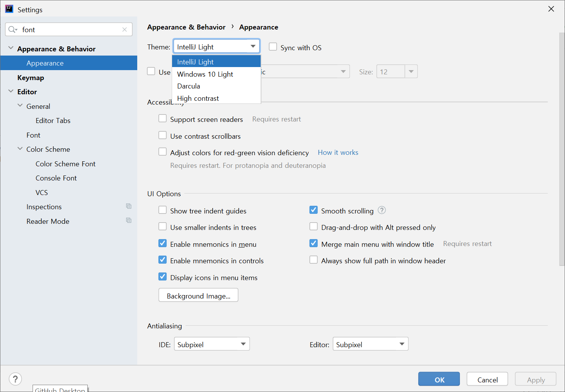This screenshot has width=565, height=392.
Task: Click the vertical scrollbar of settings panel
Action: pyautogui.click(x=562, y=149)
